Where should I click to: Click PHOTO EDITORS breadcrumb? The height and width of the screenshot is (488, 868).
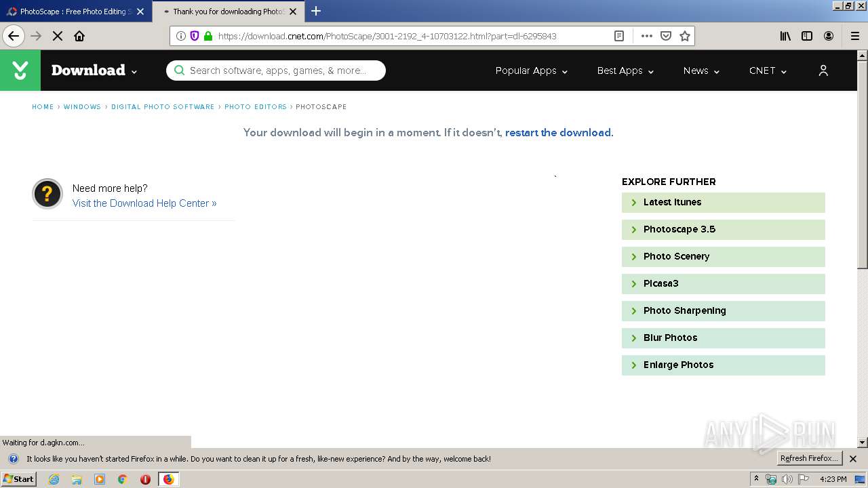pos(256,107)
